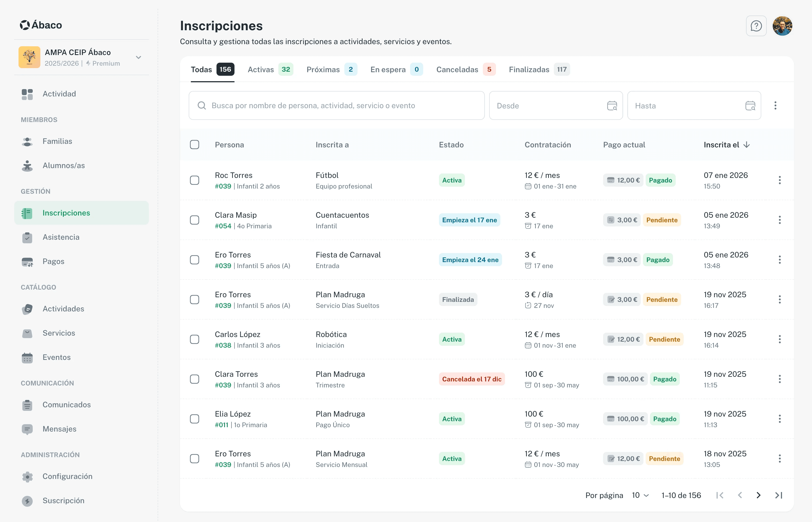
Task: Open calendar picker in Hasta field
Action: click(x=750, y=106)
